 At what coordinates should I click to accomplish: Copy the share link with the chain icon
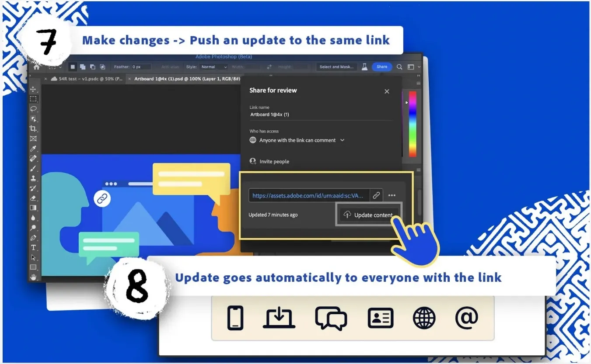(x=376, y=195)
